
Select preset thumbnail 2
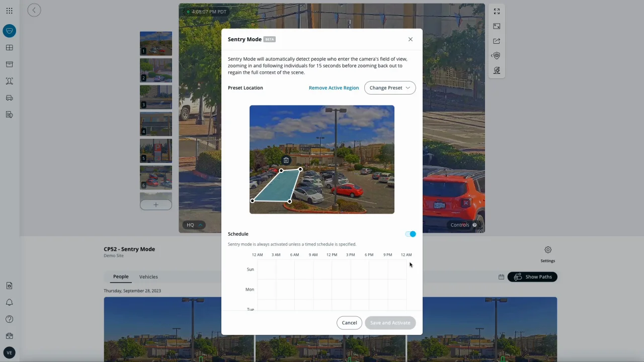click(156, 70)
